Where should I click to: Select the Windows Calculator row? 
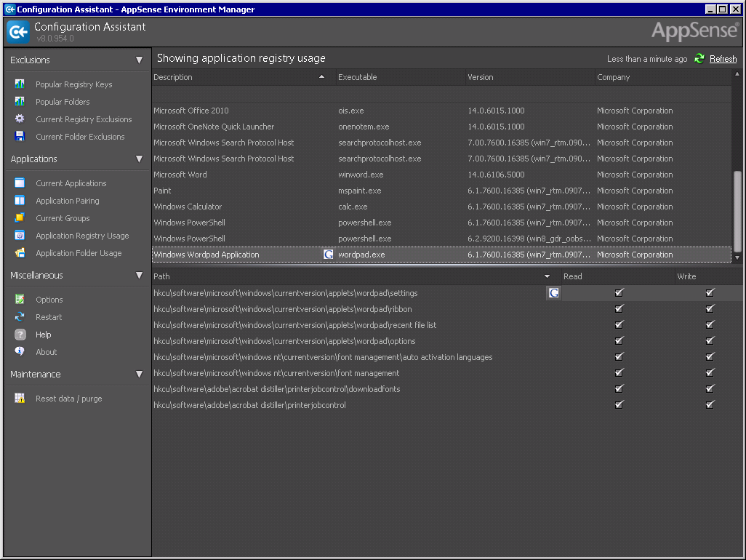tap(441, 207)
